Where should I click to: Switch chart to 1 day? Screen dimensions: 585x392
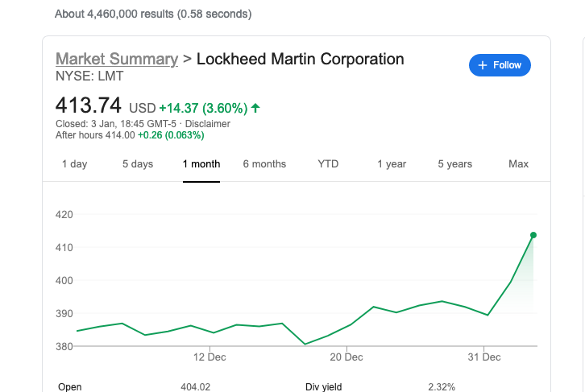tap(75, 164)
